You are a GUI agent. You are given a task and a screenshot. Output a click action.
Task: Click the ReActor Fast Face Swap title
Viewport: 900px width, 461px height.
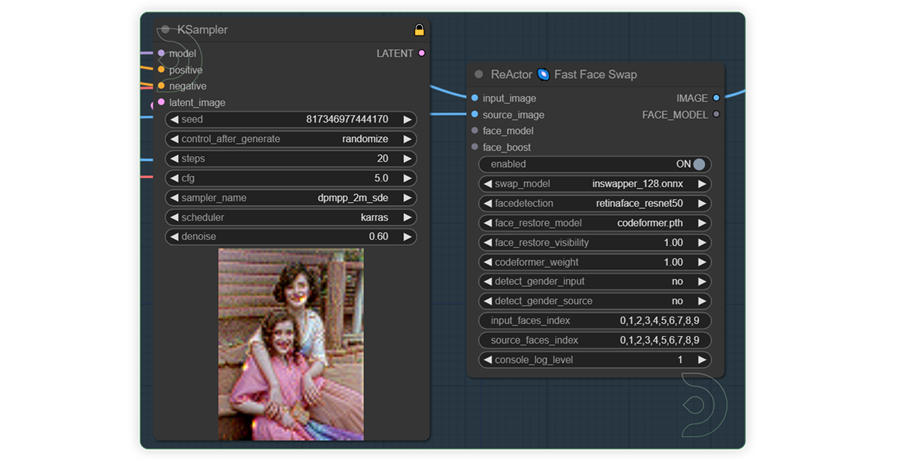click(564, 75)
